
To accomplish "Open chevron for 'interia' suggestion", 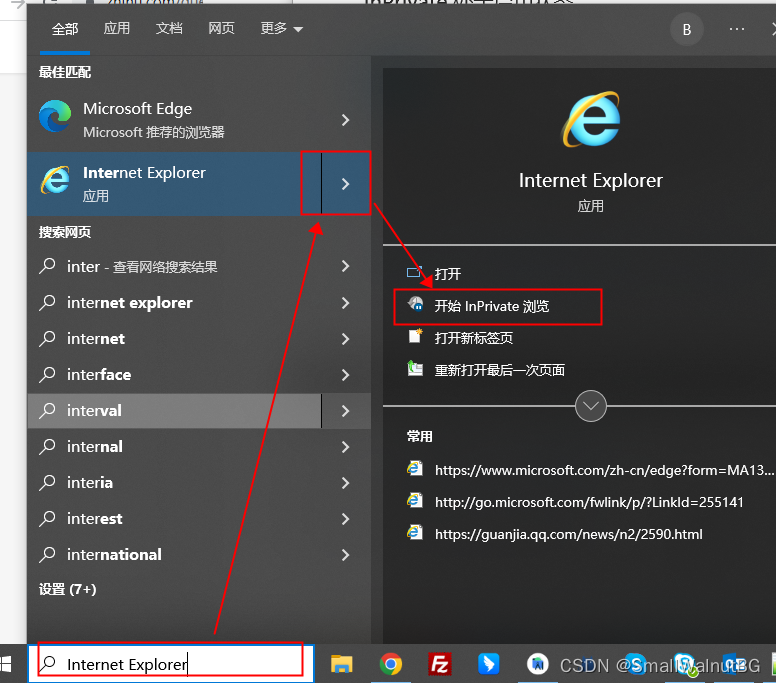I will pos(345,483).
